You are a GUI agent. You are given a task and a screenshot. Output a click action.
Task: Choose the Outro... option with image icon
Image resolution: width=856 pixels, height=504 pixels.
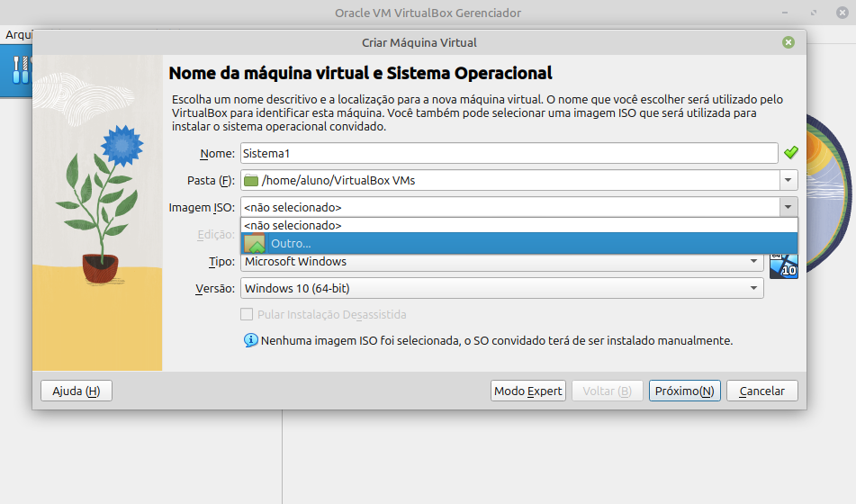pyautogui.click(x=290, y=244)
